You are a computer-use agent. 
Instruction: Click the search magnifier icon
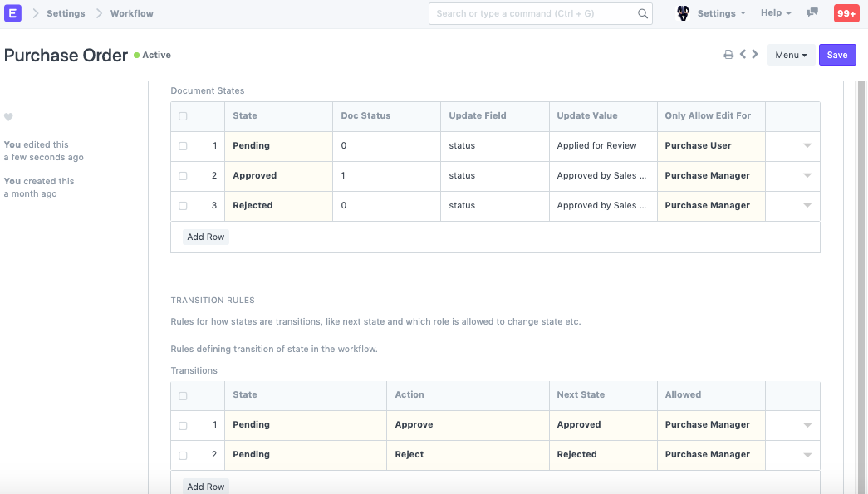tap(642, 13)
